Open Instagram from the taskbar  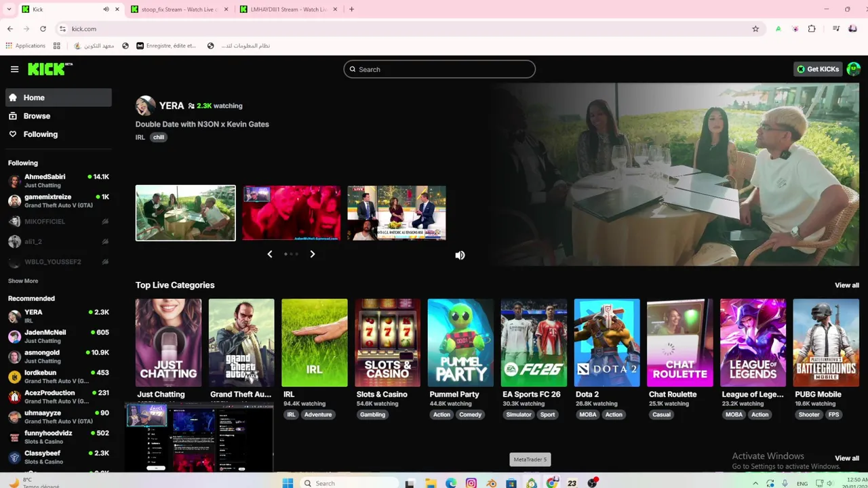click(471, 483)
